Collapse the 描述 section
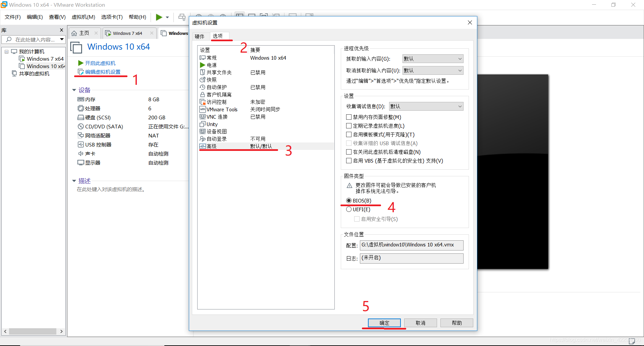The width and height of the screenshot is (644, 346). [x=74, y=181]
